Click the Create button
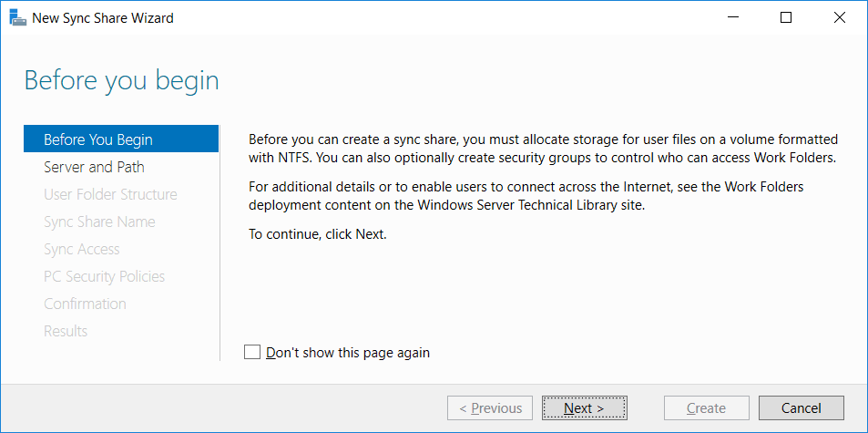This screenshot has width=868, height=433. point(707,408)
